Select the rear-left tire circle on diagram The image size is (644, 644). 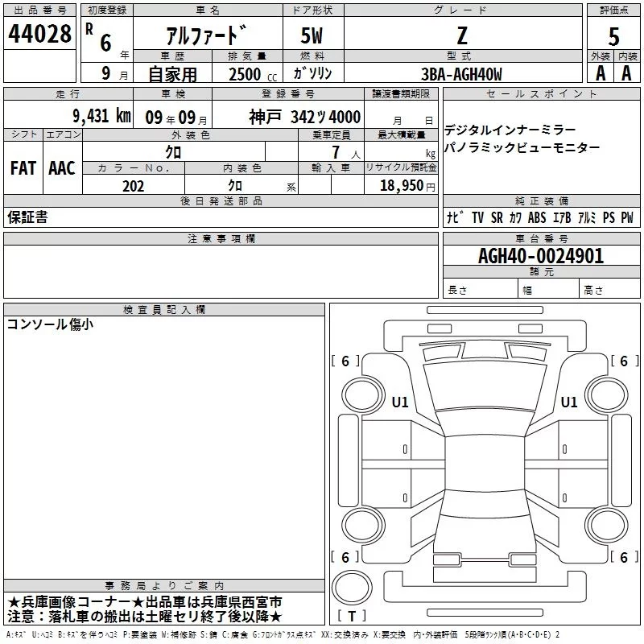tap(363, 526)
